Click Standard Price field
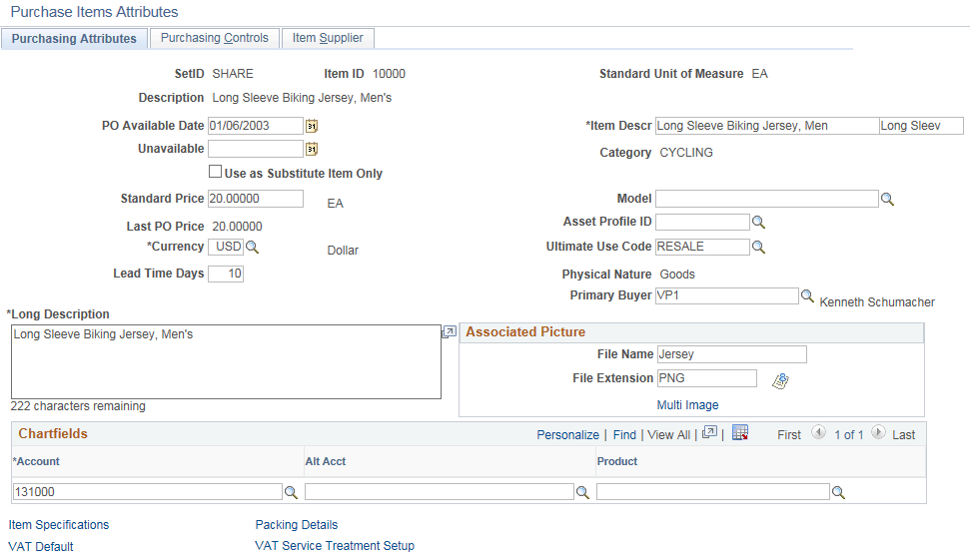The width and height of the screenshot is (970, 560). (x=256, y=199)
